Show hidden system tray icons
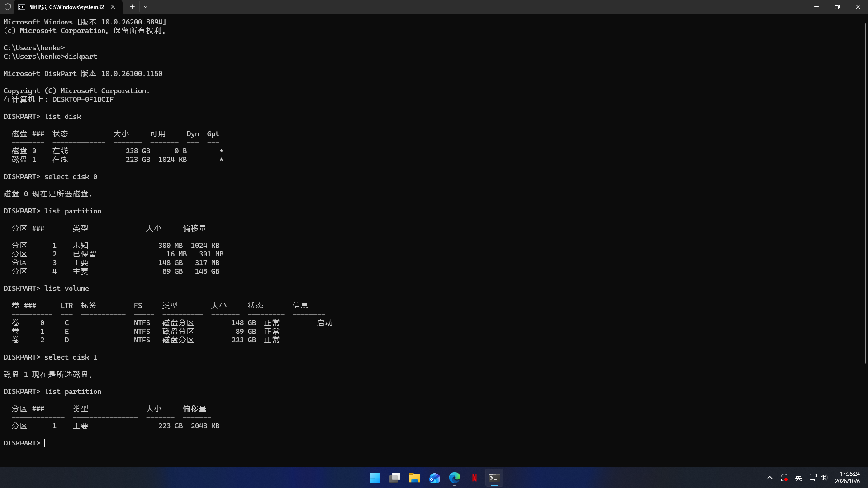This screenshot has height=488, width=868. click(769, 478)
